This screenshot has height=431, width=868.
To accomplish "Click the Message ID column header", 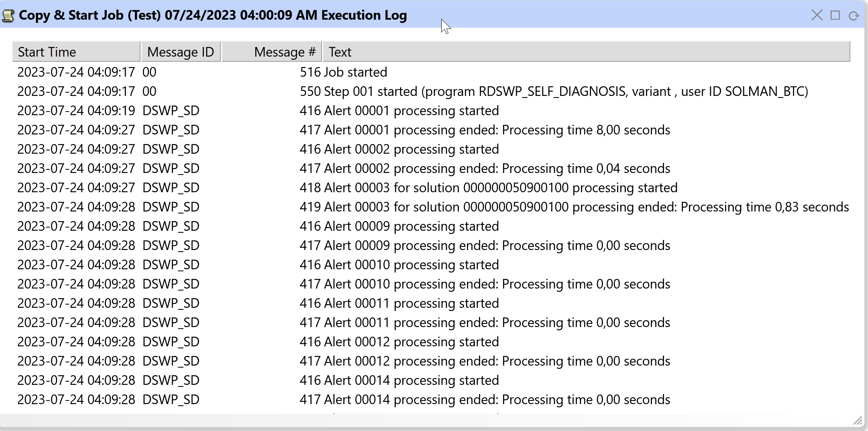I will tap(181, 52).
